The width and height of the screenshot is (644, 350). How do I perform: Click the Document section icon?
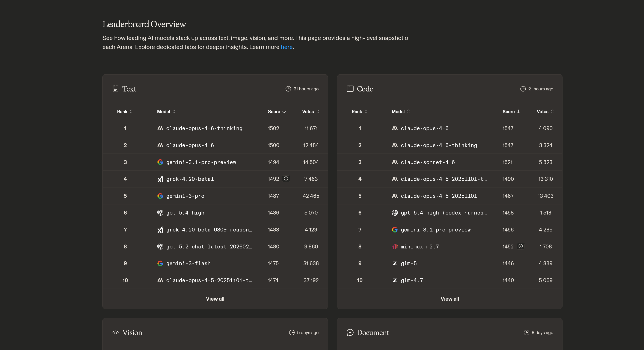coord(350,332)
